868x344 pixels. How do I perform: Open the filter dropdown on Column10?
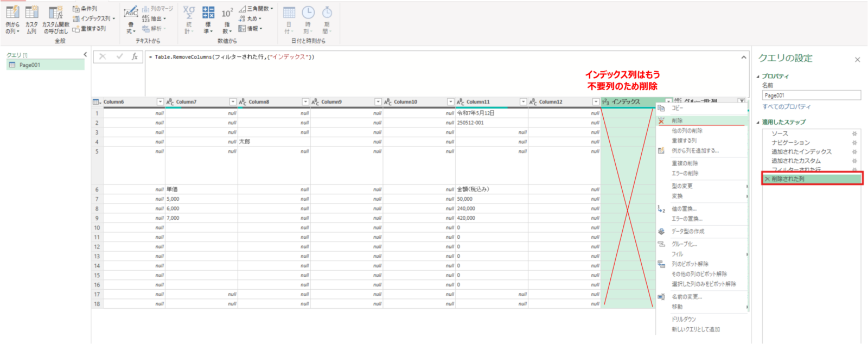pyautogui.click(x=450, y=101)
